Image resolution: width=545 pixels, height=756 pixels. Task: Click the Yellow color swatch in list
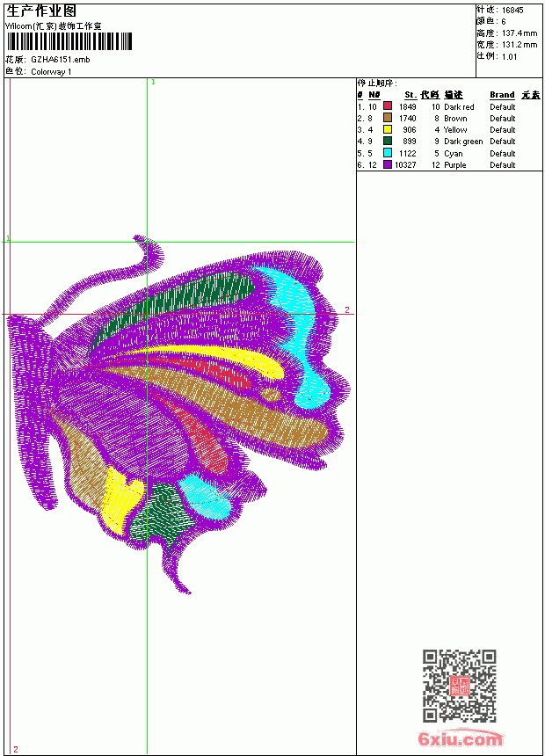[388, 129]
